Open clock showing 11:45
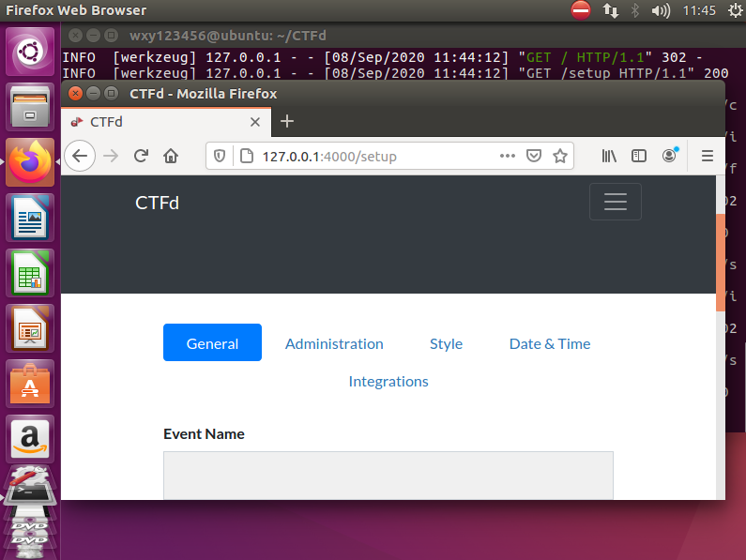The width and height of the screenshot is (746, 560). 699,10
